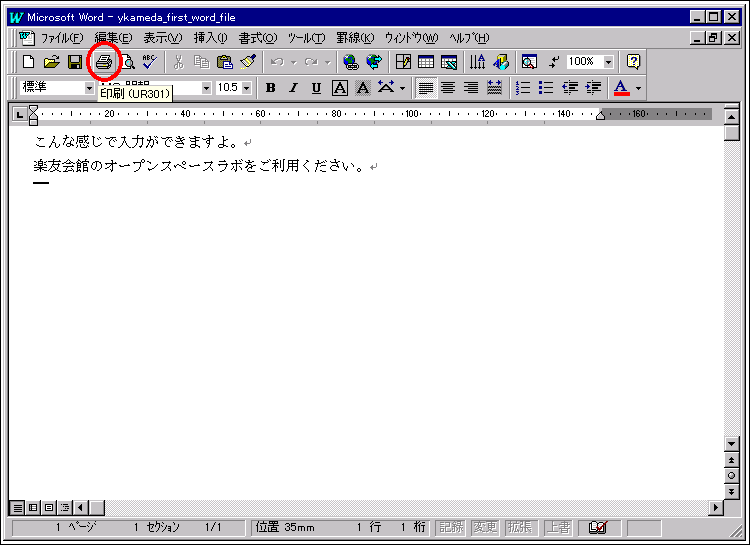750x545 pixels.
Task: Open select browse object button
Action: [731, 476]
